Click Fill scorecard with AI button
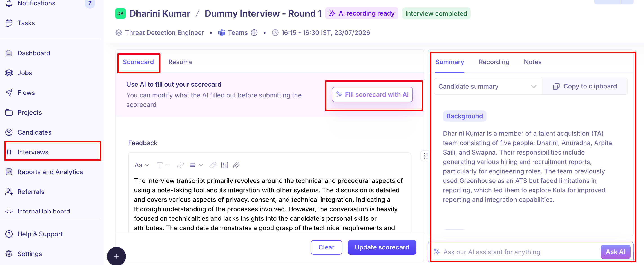The width and height of the screenshot is (644, 265). pos(372,94)
